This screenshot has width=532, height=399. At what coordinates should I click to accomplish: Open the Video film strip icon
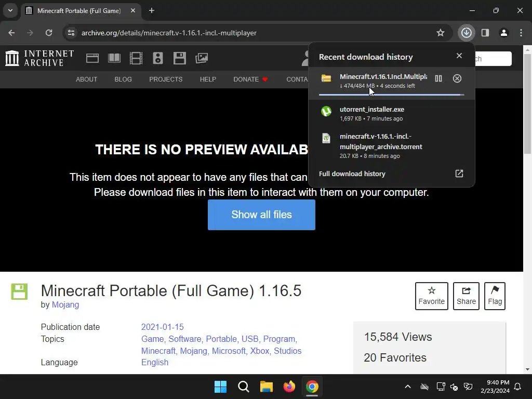point(136,58)
